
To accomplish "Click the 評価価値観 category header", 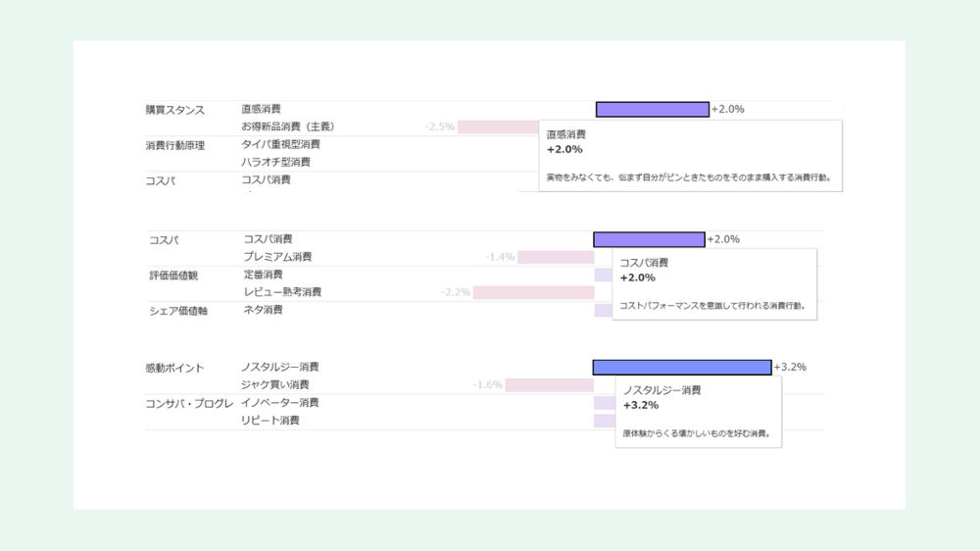I will point(173,275).
